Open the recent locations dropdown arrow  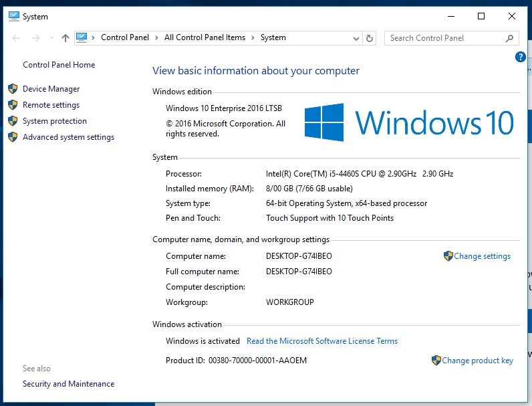(51, 38)
